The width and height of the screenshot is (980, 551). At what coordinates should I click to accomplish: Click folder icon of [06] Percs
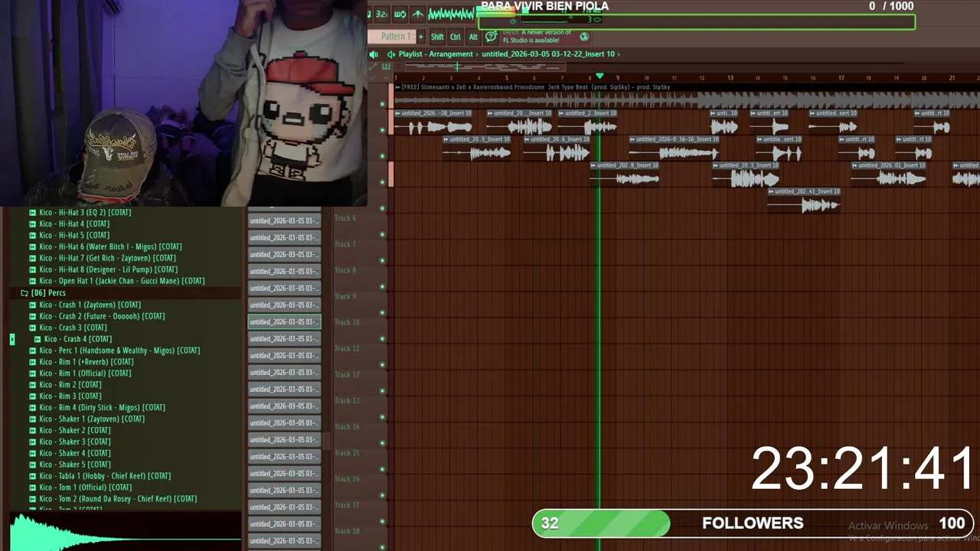(x=24, y=293)
